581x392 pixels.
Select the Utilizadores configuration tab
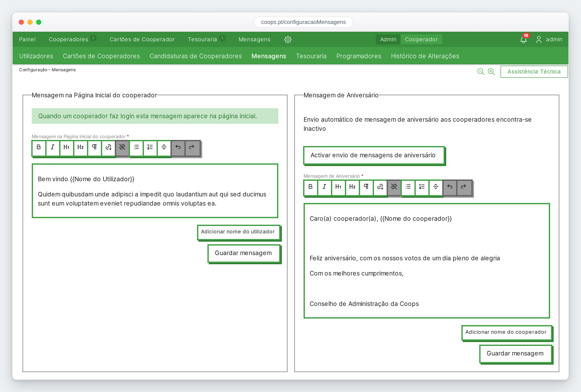coord(36,56)
